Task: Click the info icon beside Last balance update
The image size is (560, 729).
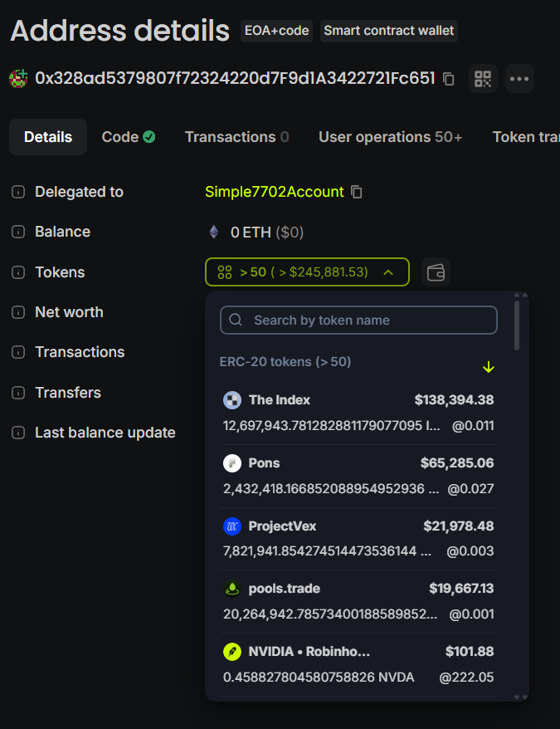Action: click(18, 433)
